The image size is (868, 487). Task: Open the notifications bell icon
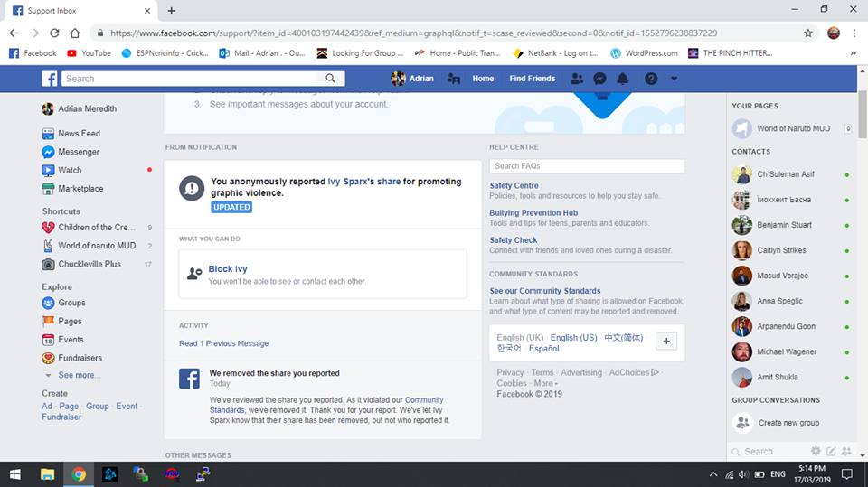pos(622,79)
